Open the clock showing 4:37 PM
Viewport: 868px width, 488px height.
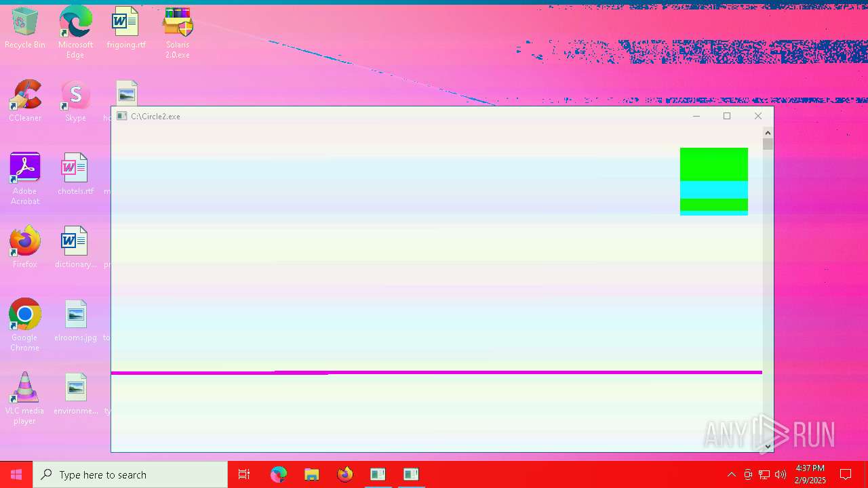tap(810, 474)
